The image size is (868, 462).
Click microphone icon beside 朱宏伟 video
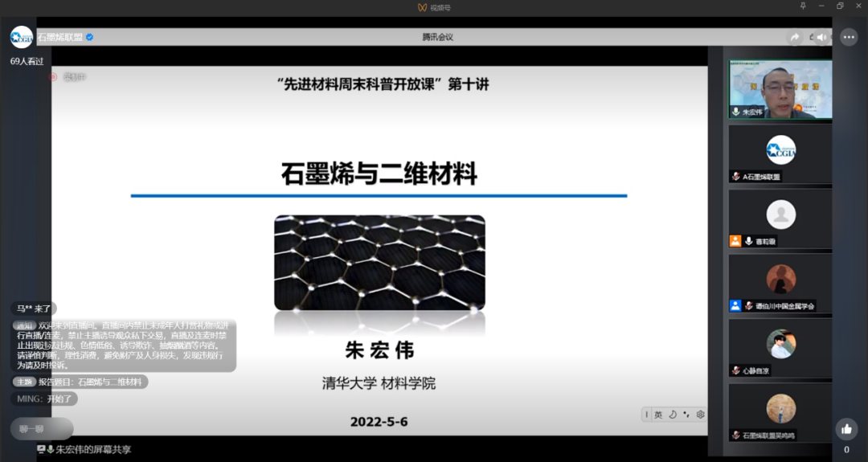(735, 112)
